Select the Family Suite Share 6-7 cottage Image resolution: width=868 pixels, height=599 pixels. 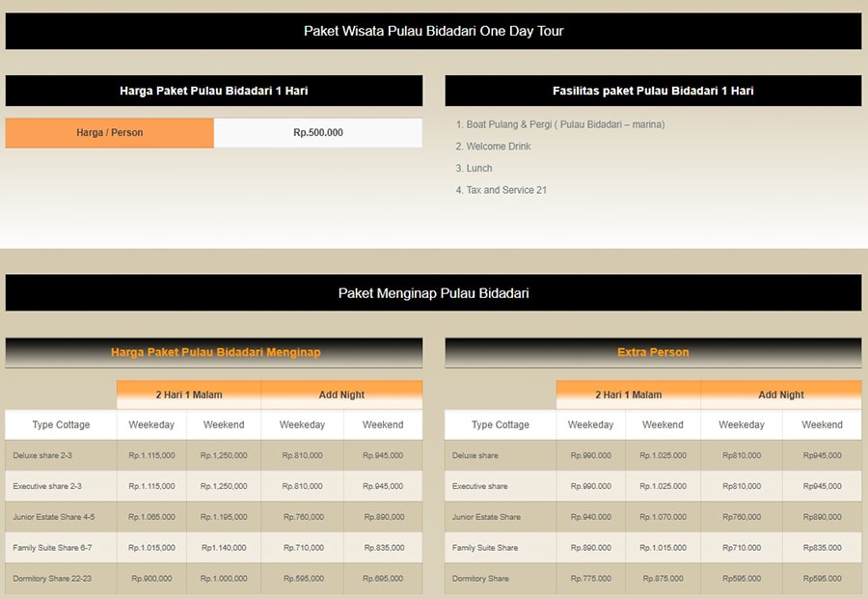[x=52, y=548]
